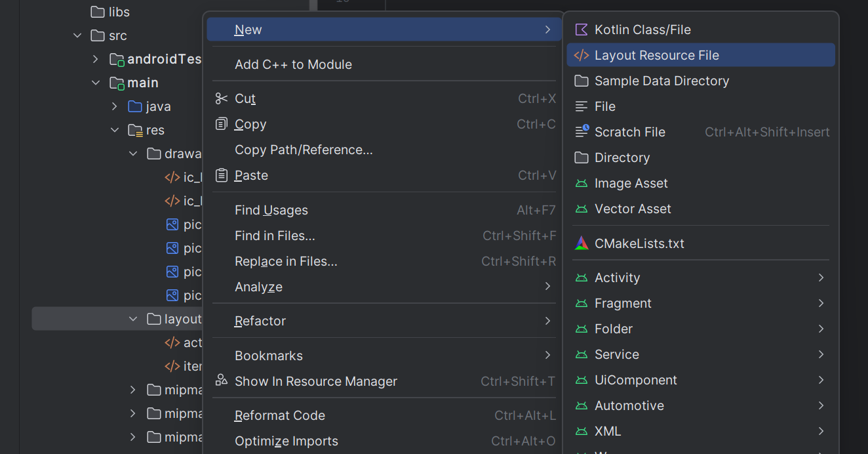Choose Find in Files from menu
Viewport: 868px width, 454px height.
(x=275, y=236)
